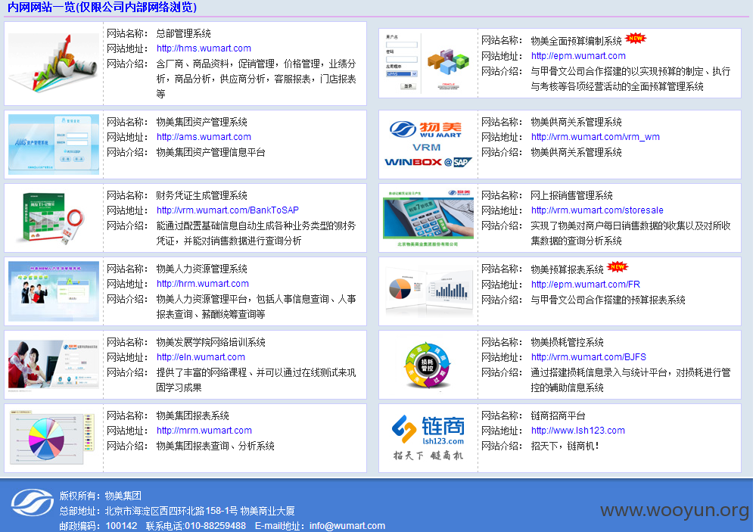Click the 版权所有：物美集团 footer text

coord(101,496)
